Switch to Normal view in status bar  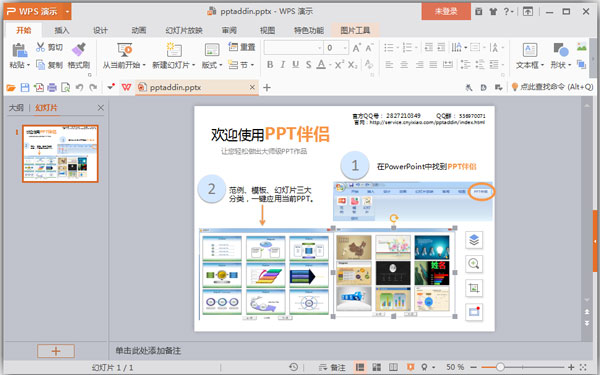pyautogui.click(x=360, y=367)
